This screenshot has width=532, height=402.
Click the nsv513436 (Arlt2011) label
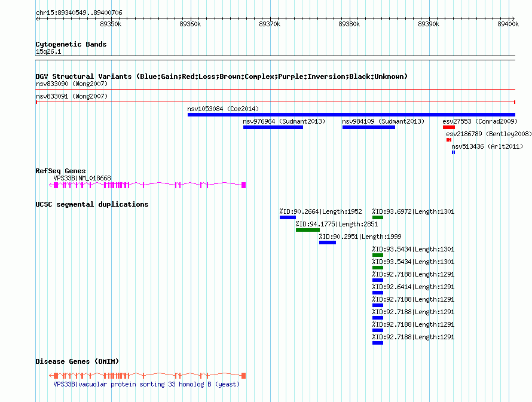487,146
